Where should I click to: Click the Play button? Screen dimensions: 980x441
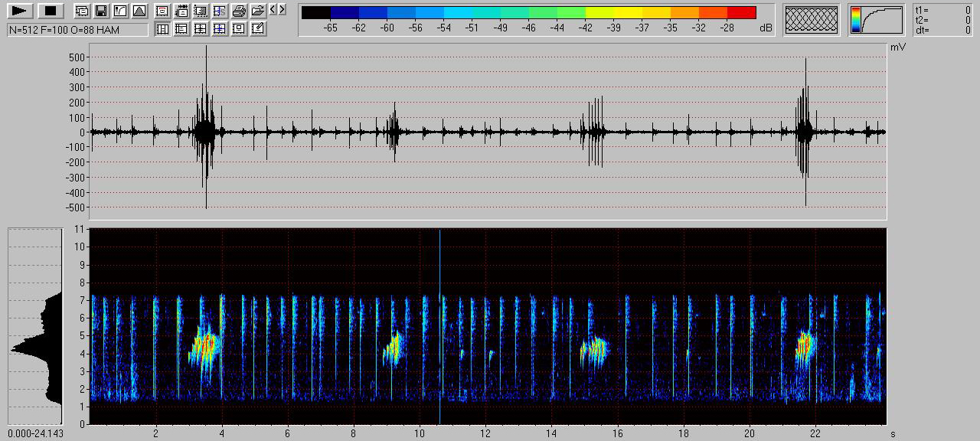pyautogui.click(x=20, y=11)
